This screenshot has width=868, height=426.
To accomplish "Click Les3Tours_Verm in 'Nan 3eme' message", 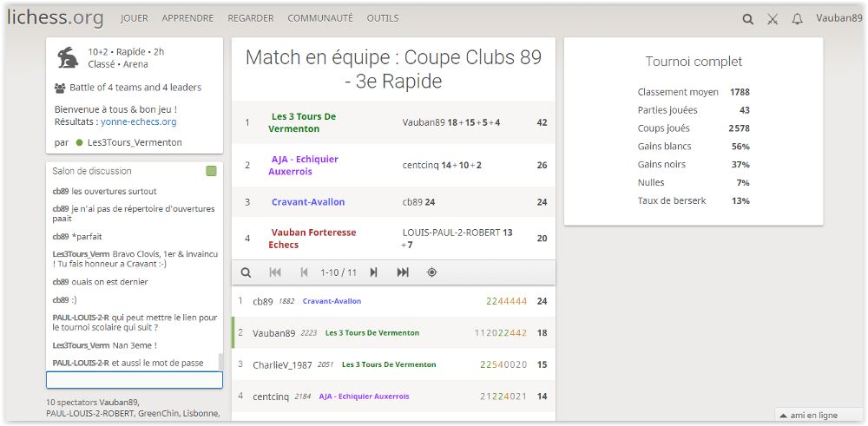I will 81,345.
